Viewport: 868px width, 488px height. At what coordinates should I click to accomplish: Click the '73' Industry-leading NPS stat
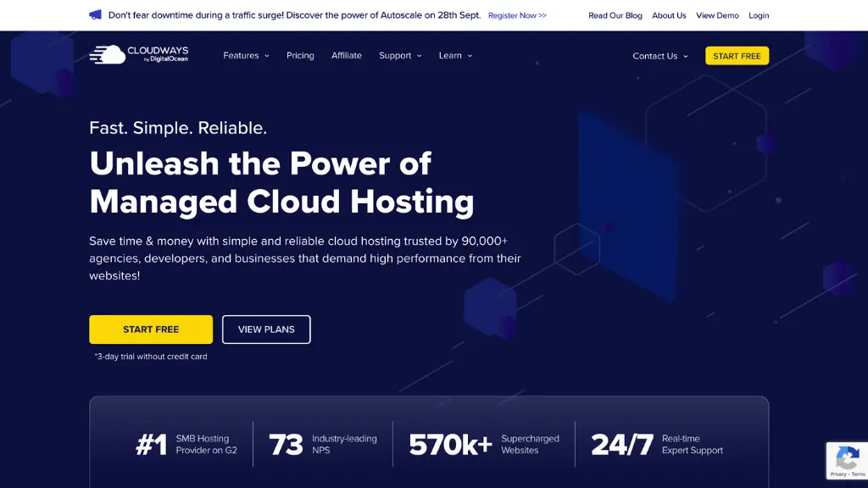tap(323, 444)
